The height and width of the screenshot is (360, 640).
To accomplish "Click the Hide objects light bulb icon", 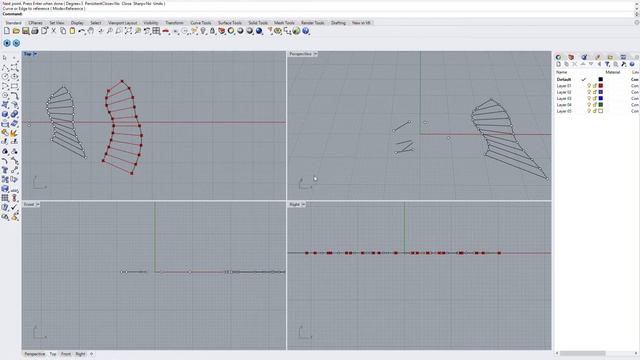I will click(203, 31).
